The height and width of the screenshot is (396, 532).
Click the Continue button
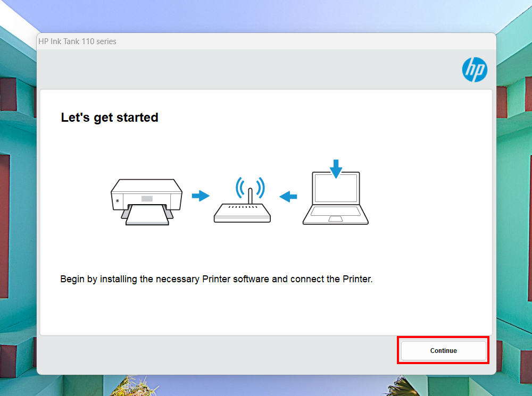[x=444, y=351]
